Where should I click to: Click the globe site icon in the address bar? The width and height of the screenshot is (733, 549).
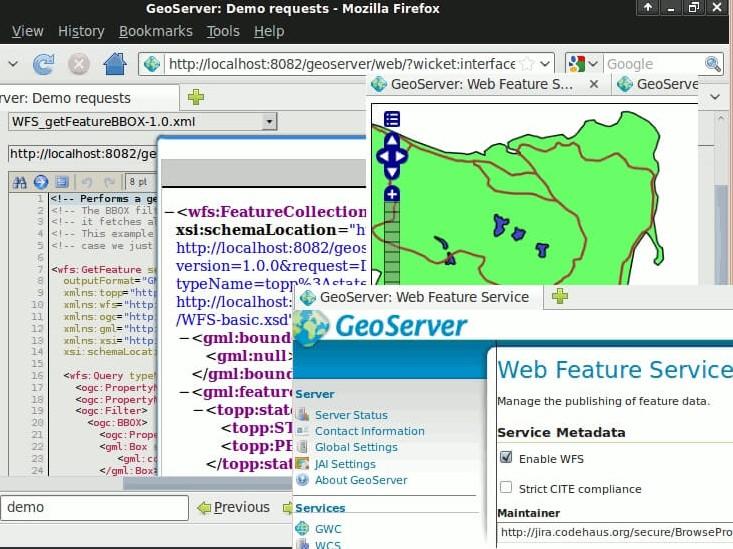click(152, 64)
